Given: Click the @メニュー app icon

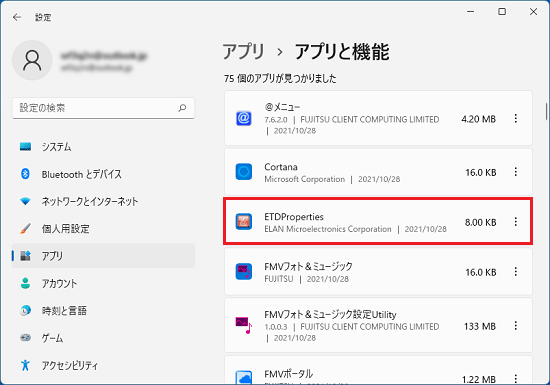Looking at the screenshot, I should [244, 119].
